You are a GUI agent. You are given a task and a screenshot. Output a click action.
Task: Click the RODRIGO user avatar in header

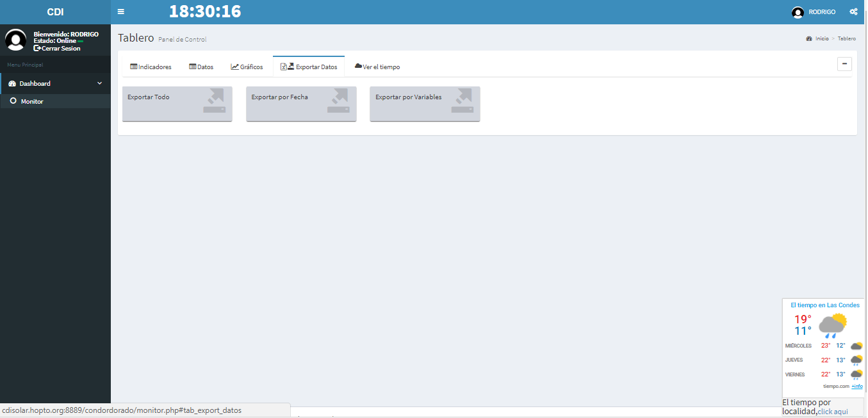coord(798,12)
